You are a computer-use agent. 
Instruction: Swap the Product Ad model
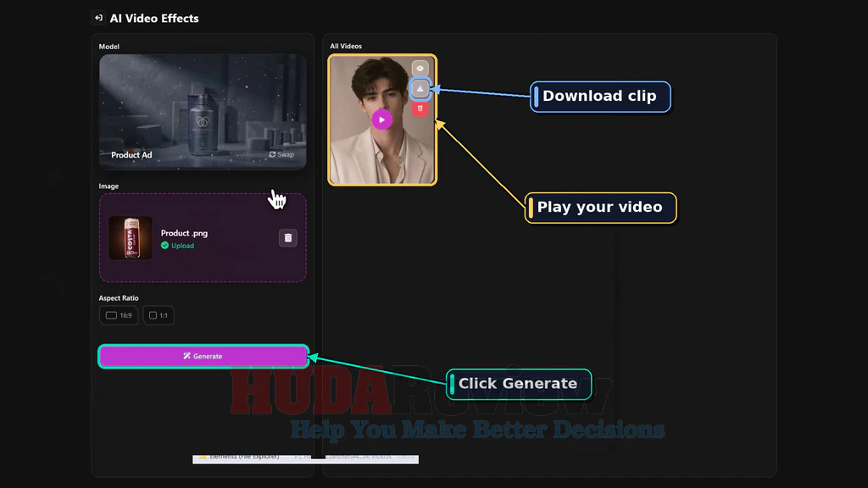pyautogui.click(x=281, y=154)
